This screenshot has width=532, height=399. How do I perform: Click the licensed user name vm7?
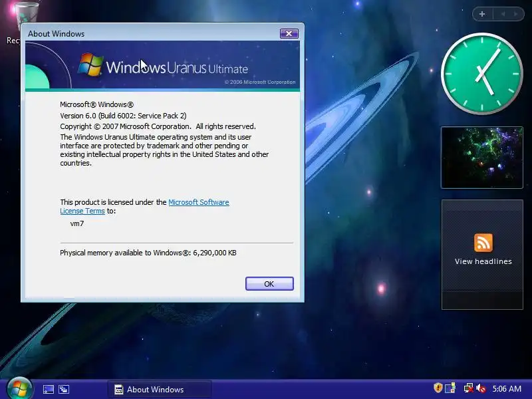(77, 223)
